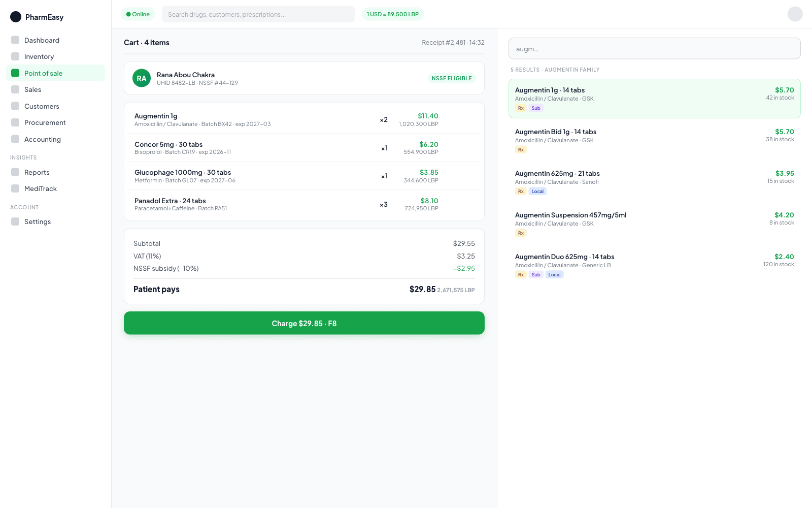
Task: Click Patient pays total $29.85
Action: point(422,289)
